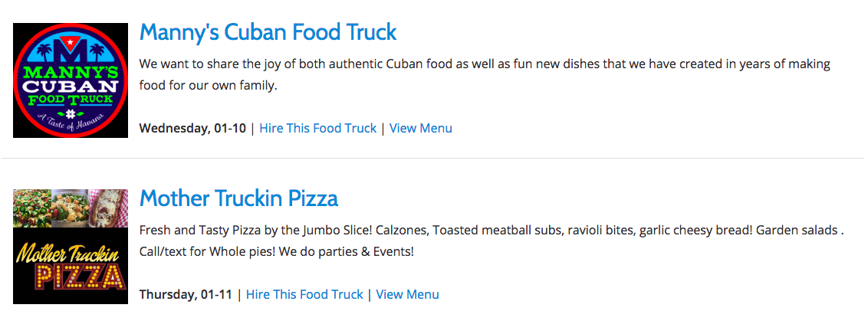Click the flower emblem in Manny's logo
Image resolution: width=868 pixels, height=321 pixels.
point(71,113)
